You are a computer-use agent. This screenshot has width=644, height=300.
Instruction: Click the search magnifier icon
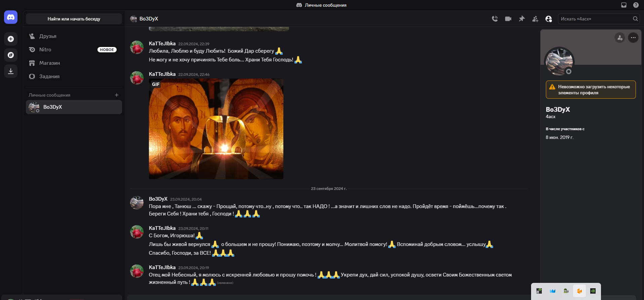(x=635, y=19)
